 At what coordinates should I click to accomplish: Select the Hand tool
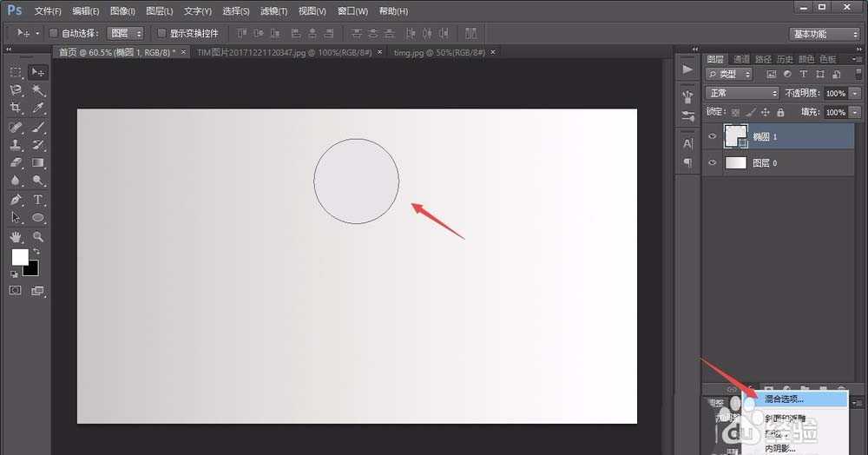16,237
